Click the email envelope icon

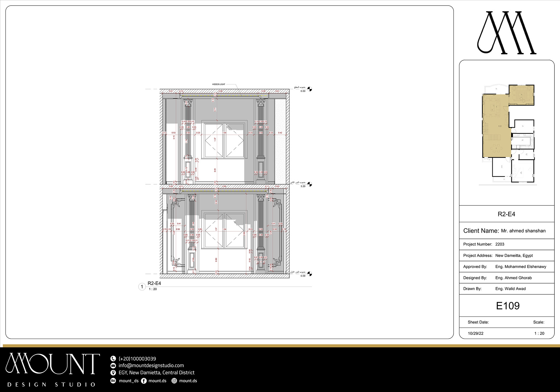tap(113, 365)
